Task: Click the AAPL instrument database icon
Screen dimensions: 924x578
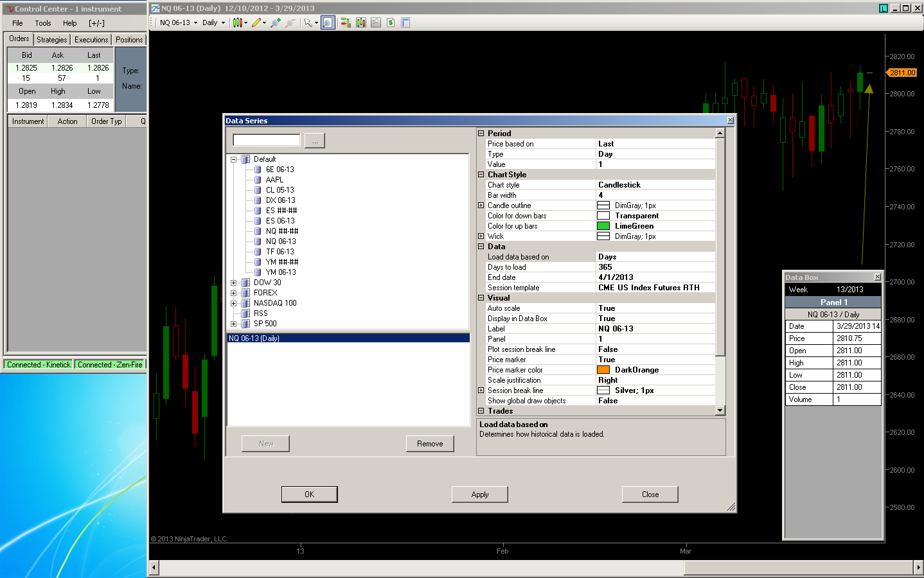Action: (x=258, y=180)
